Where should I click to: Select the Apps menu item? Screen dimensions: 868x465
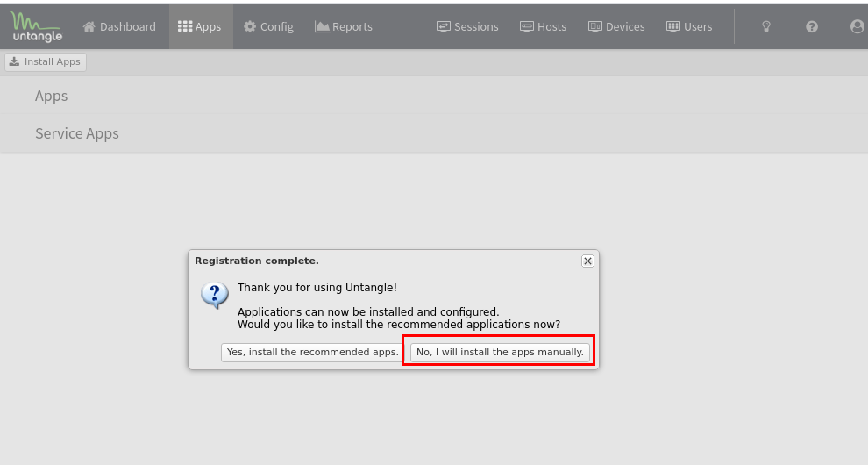pos(200,26)
